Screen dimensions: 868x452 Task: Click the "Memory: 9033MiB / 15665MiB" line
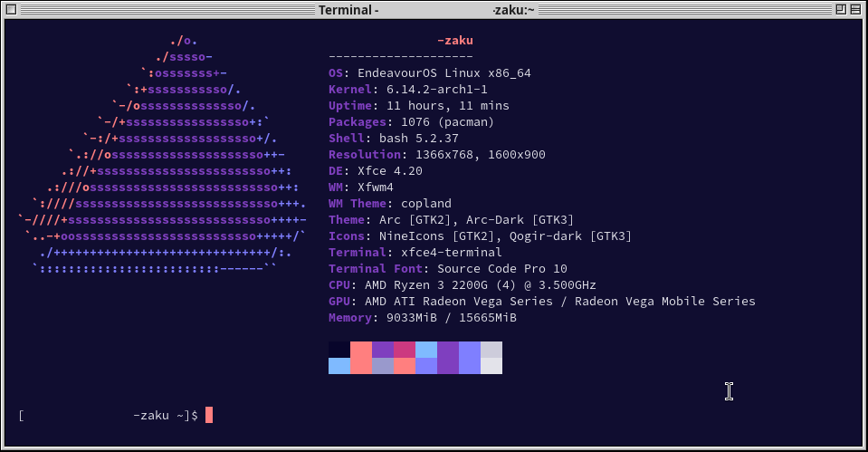click(x=423, y=317)
